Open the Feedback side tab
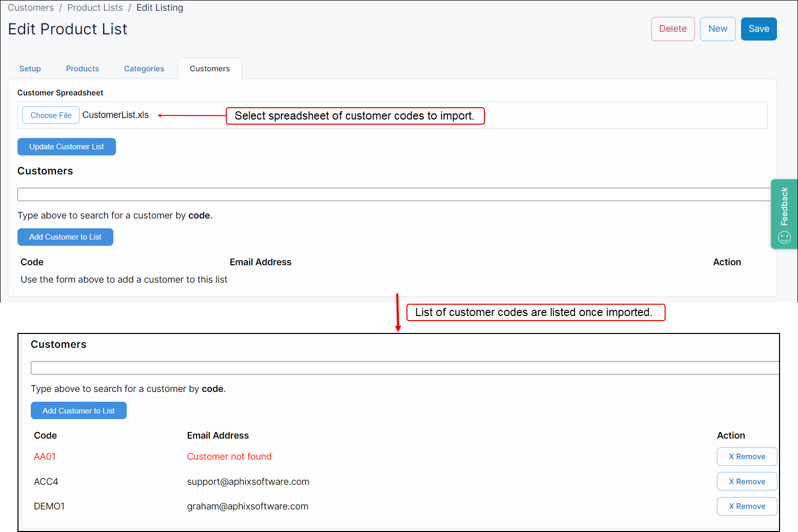798x532 pixels. coord(784,207)
